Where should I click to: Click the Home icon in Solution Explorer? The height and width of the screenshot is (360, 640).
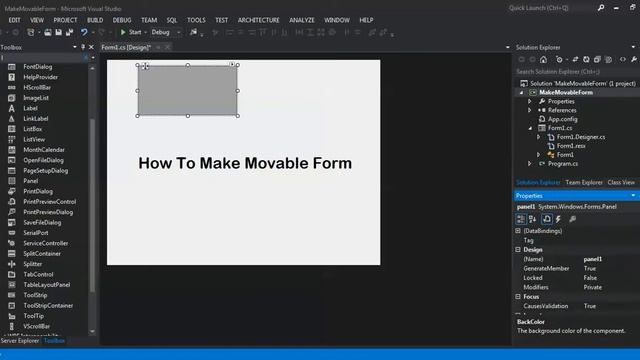coord(543,60)
